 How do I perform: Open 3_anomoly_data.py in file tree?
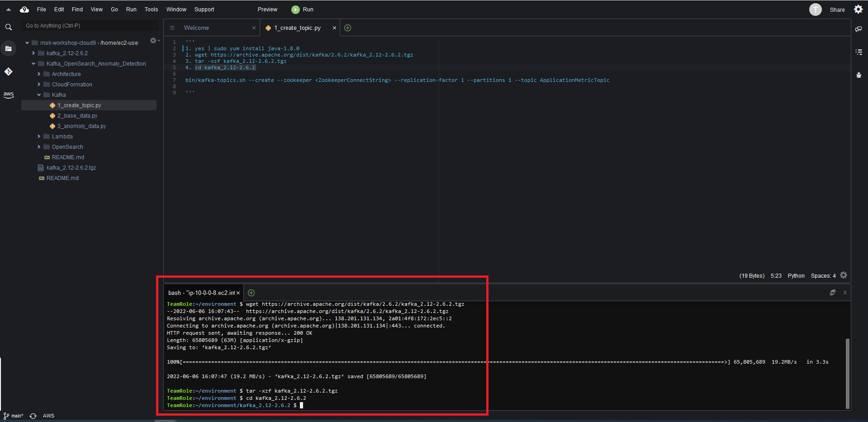pyautogui.click(x=81, y=126)
